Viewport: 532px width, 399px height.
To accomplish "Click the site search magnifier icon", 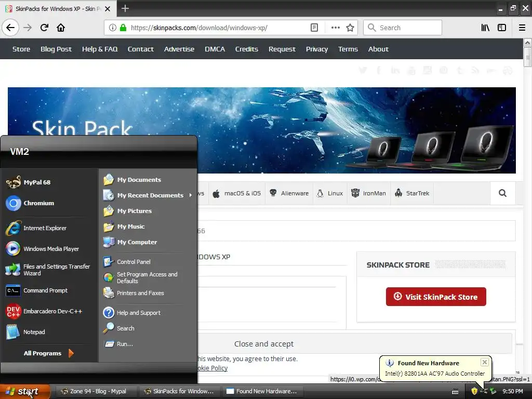I will [502, 193].
